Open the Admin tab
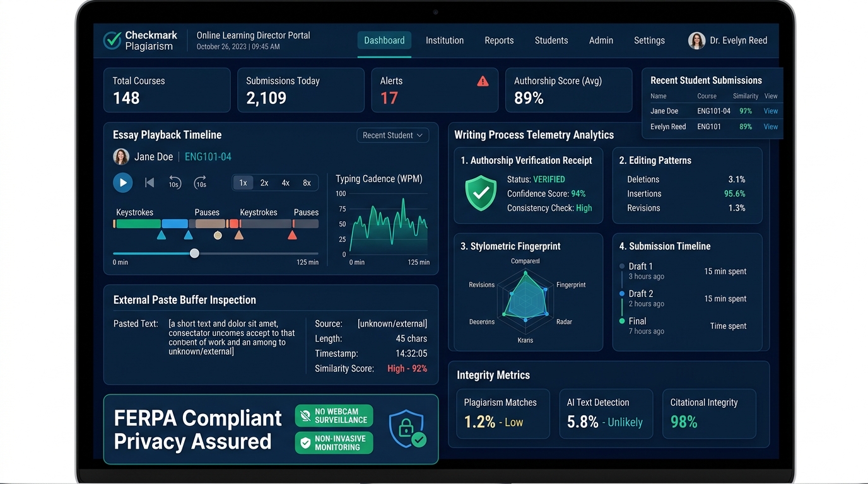The image size is (868, 484). 601,40
